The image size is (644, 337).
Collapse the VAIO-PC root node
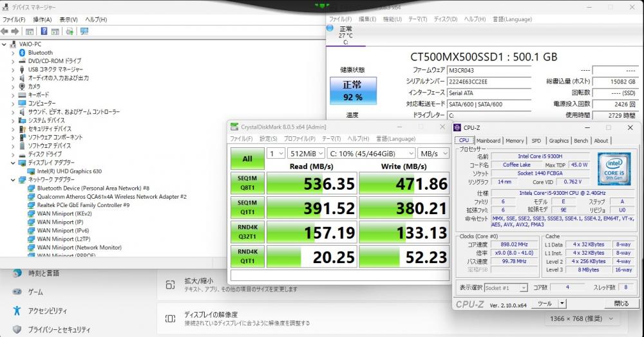coord(4,44)
